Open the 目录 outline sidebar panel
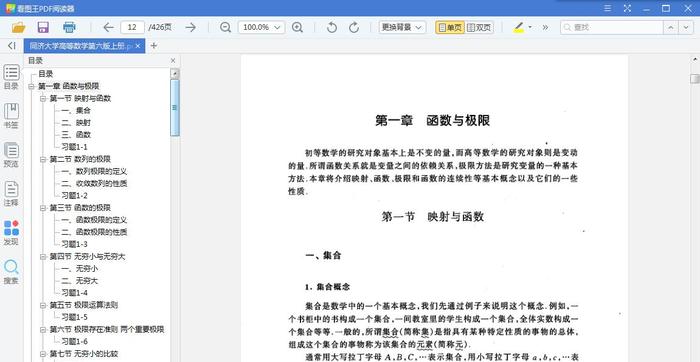700x362 pixels. pos(12,77)
